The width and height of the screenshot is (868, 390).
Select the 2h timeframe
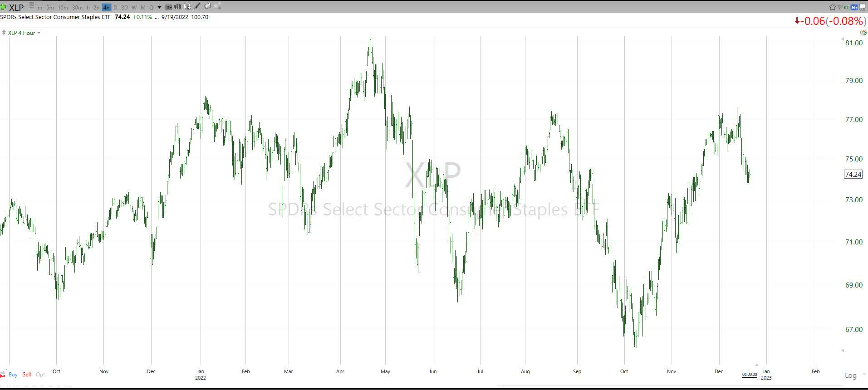(96, 8)
